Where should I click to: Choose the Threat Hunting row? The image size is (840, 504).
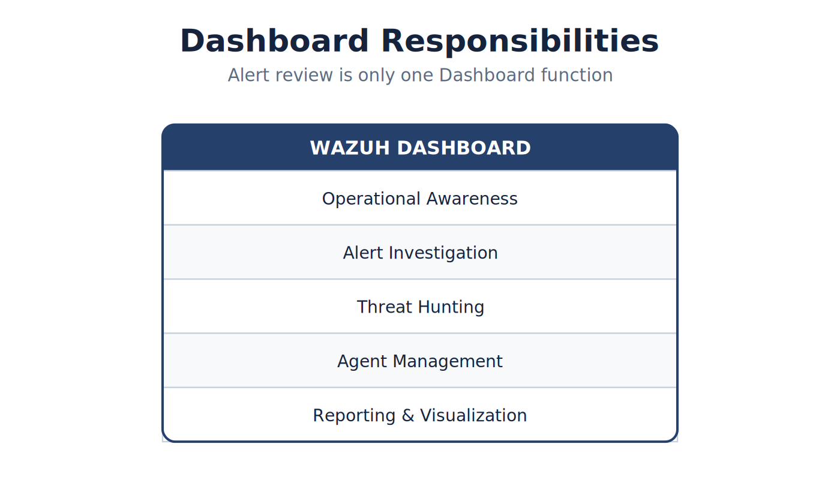420,307
